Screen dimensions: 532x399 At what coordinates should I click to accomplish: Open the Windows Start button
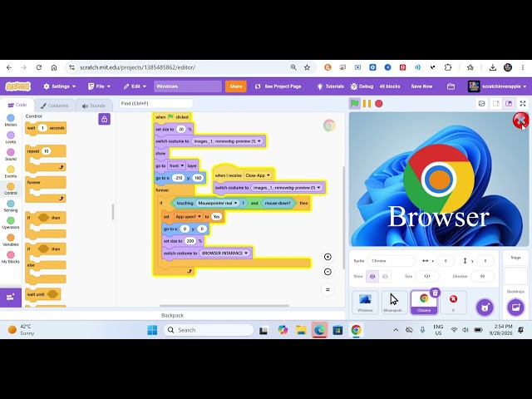152,330
